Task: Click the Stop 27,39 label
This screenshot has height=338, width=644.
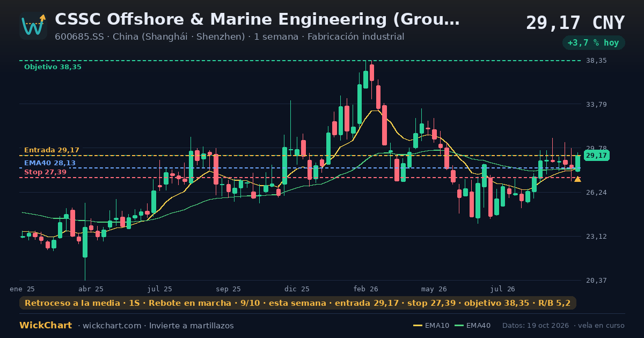Action: coord(45,172)
